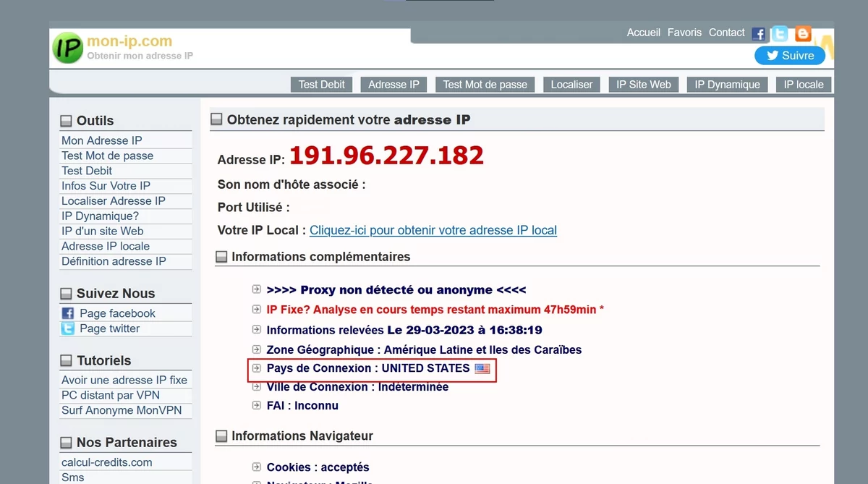Click arrow bullet beside Pays de Connexion
The height and width of the screenshot is (484, 868).
coord(256,368)
